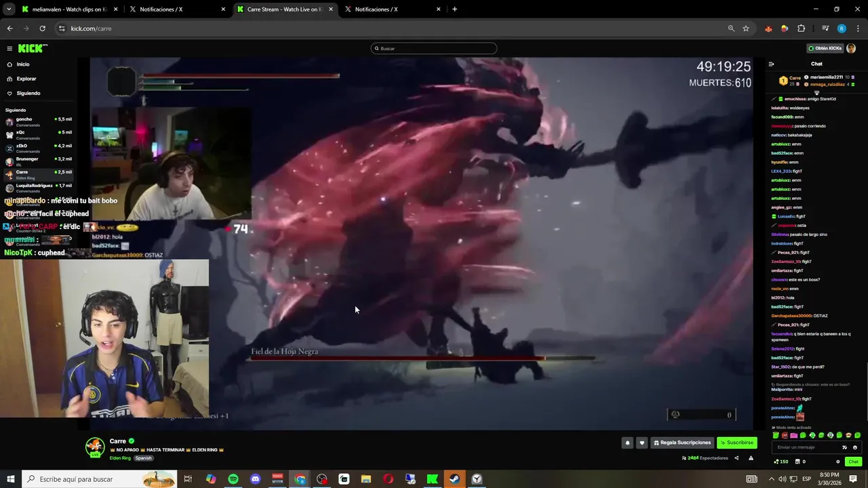This screenshot has width=868, height=488.
Task: Open Kick app icon in taskbar
Action: coord(432,479)
